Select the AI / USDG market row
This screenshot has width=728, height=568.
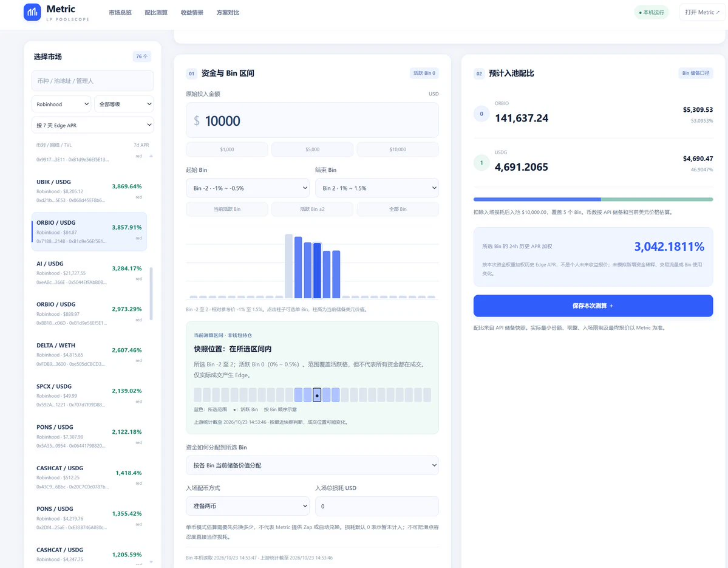point(89,273)
